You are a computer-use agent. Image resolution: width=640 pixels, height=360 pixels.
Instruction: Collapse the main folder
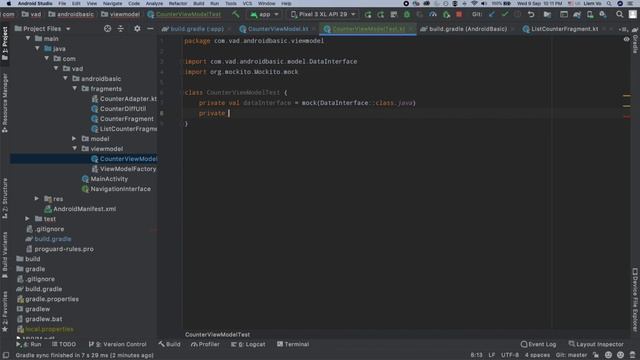coord(28,38)
